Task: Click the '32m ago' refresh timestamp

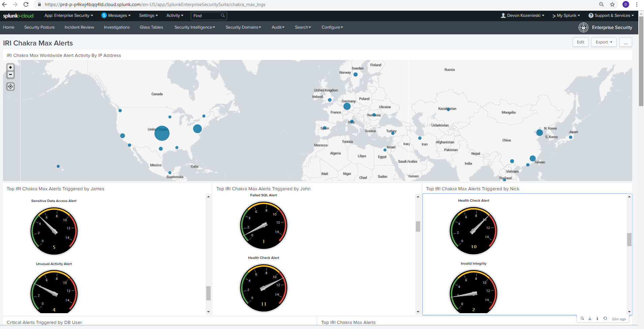Action: [x=619, y=319]
